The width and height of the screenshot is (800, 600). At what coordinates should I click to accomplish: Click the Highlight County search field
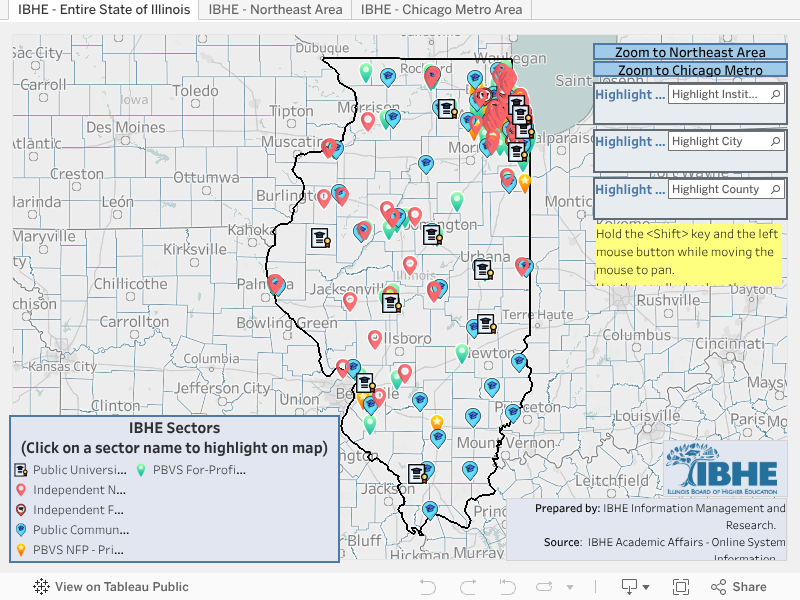tap(716, 190)
